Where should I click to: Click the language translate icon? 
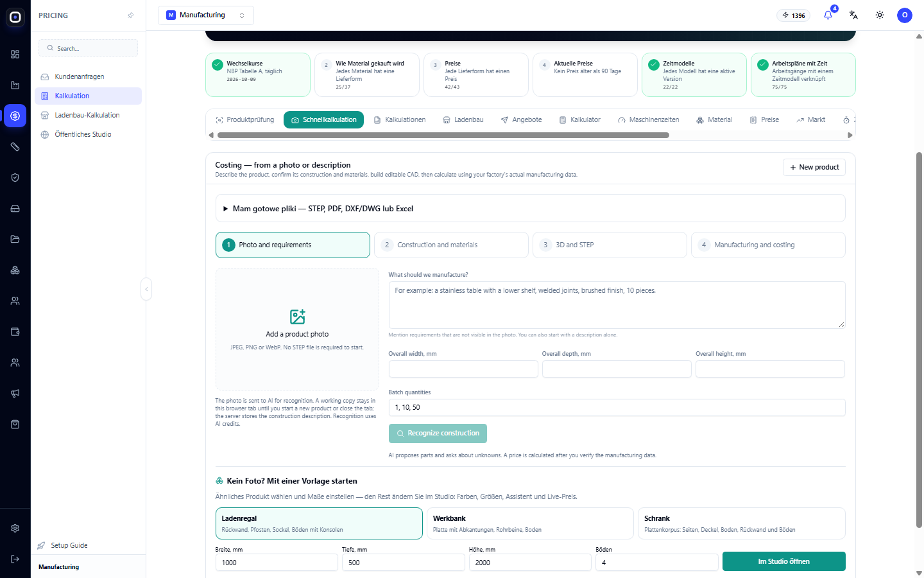pos(853,15)
